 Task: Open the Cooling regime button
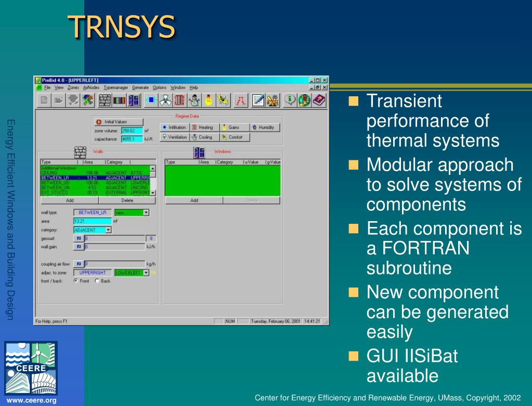tap(204, 137)
